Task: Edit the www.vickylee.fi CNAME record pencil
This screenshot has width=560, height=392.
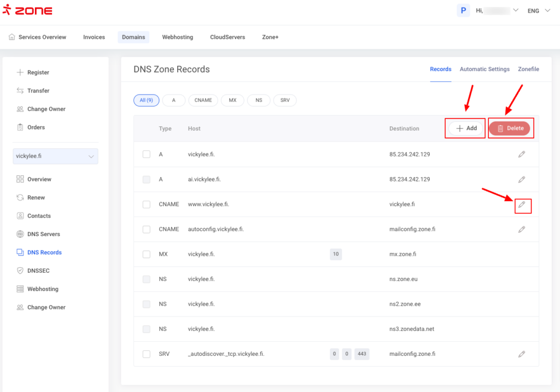Action: pos(522,204)
